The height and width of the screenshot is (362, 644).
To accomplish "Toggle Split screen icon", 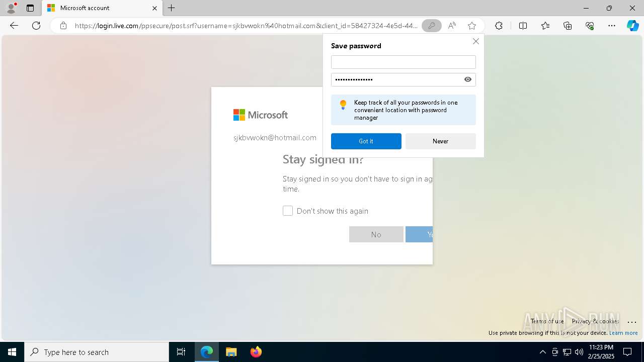I will (523, 26).
